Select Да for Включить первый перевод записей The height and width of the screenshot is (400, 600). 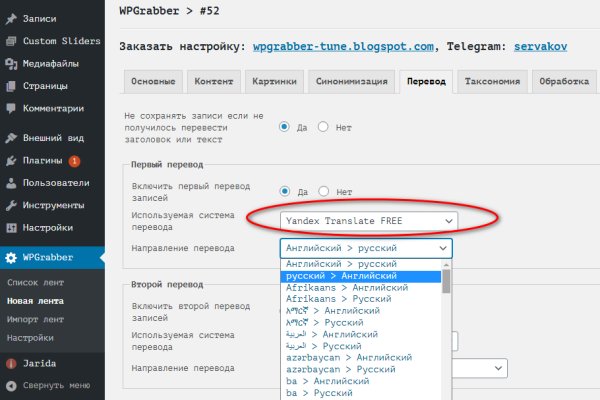pos(286,191)
